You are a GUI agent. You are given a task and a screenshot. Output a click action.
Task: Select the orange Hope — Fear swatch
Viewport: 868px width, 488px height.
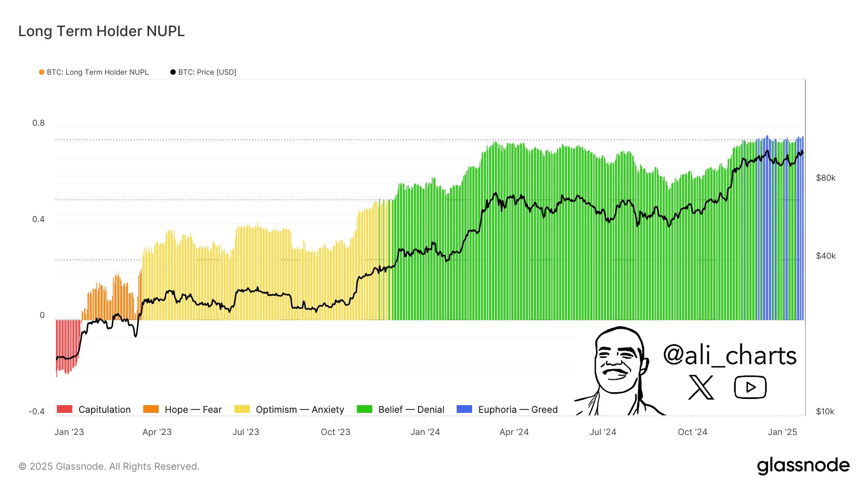pyautogui.click(x=151, y=409)
